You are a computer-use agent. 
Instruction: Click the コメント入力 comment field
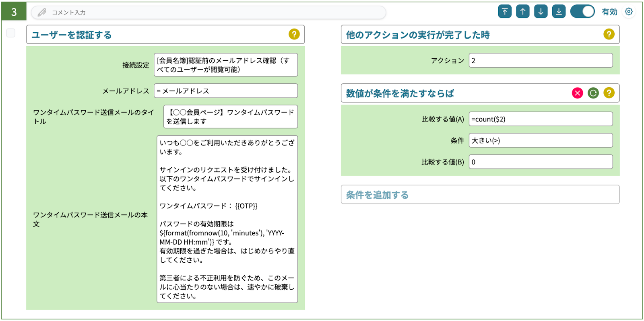[x=208, y=12]
